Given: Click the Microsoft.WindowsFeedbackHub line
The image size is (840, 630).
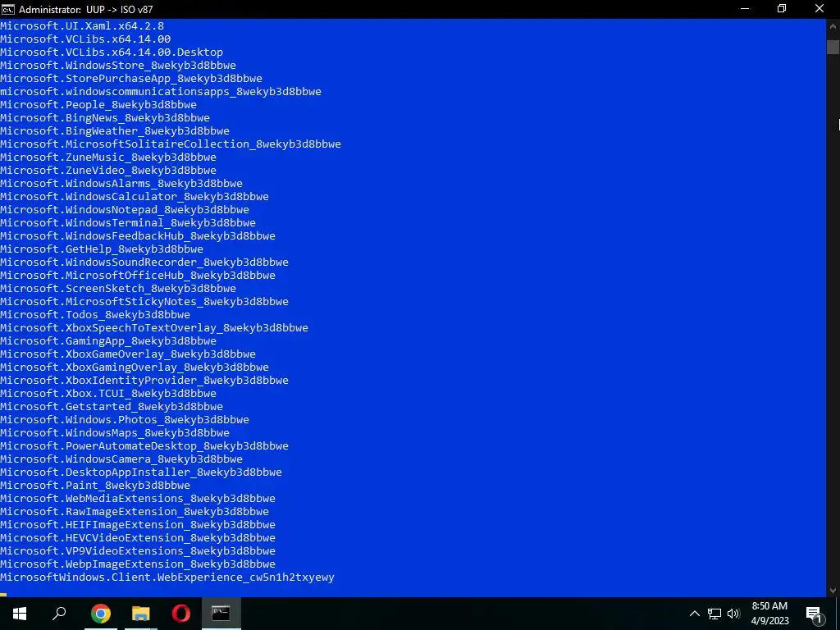Looking at the screenshot, I should pyautogui.click(x=138, y=235).
